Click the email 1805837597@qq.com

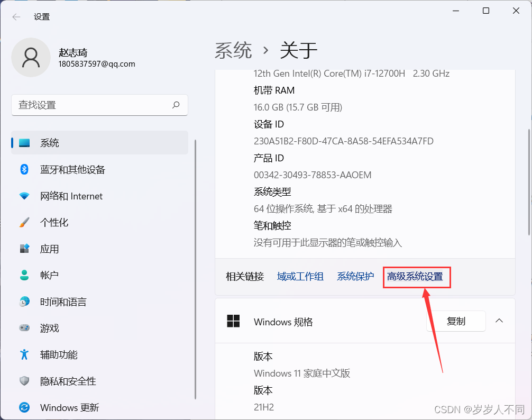(97, 64)
